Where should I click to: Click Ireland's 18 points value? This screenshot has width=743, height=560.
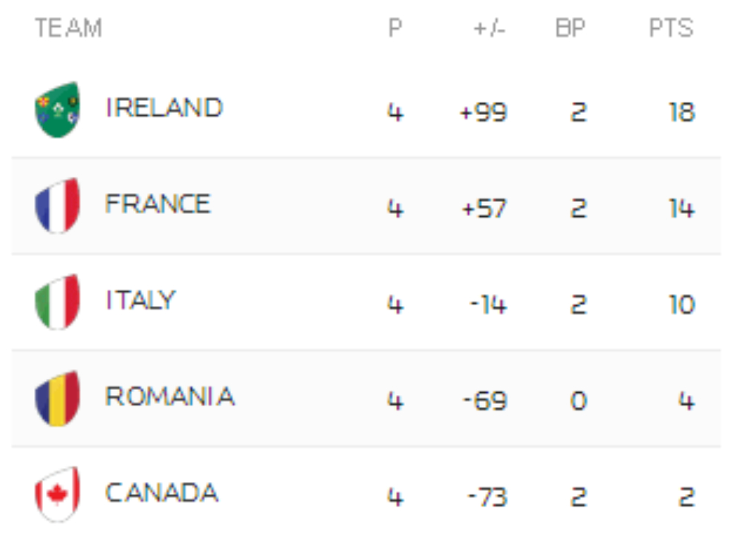[681, 113]
